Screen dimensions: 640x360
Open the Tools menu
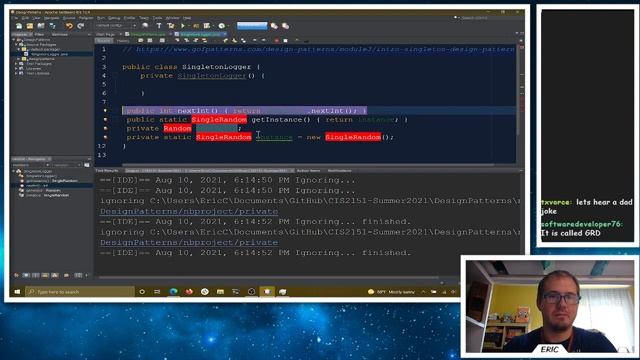pyautogui.click(x=157, y=18)
